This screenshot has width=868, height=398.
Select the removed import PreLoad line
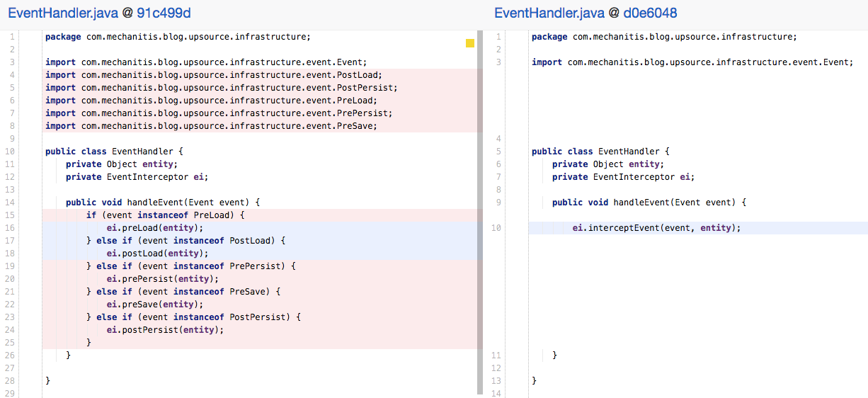click(211, 101)
